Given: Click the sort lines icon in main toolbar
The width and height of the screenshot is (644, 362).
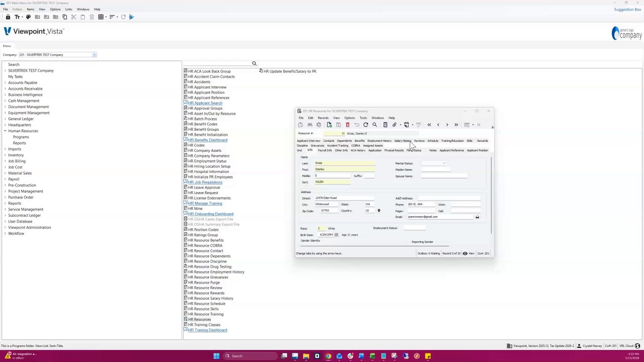Looking at the screenshot, I should click(x=112, y=17).
